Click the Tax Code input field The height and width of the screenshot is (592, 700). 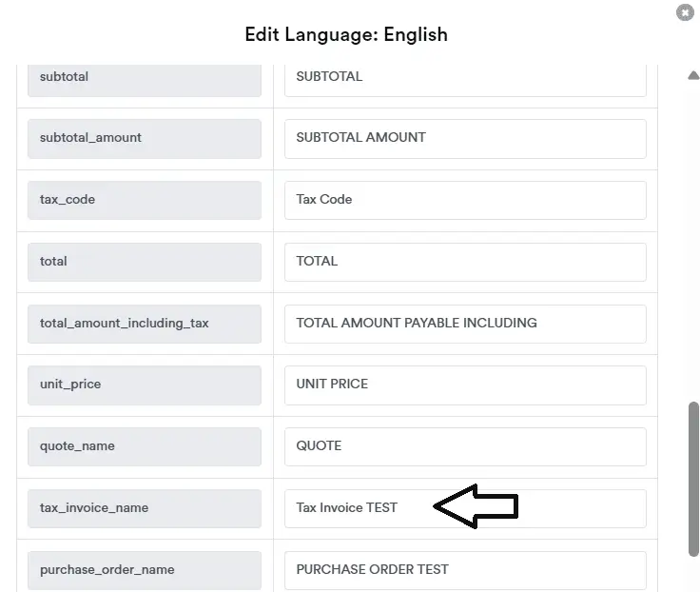pos(464,200)
